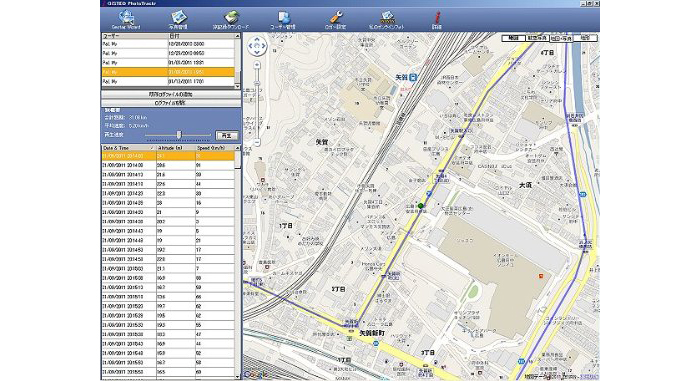Click the user list scroll up arrow
Viewport: 700px width, 381px height.
[238, 36]
